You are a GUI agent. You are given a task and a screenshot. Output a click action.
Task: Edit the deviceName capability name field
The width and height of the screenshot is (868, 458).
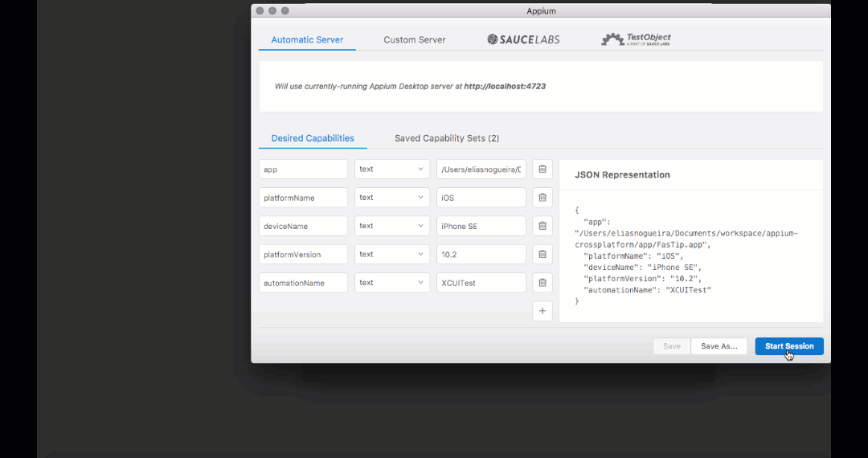point(303,226)
